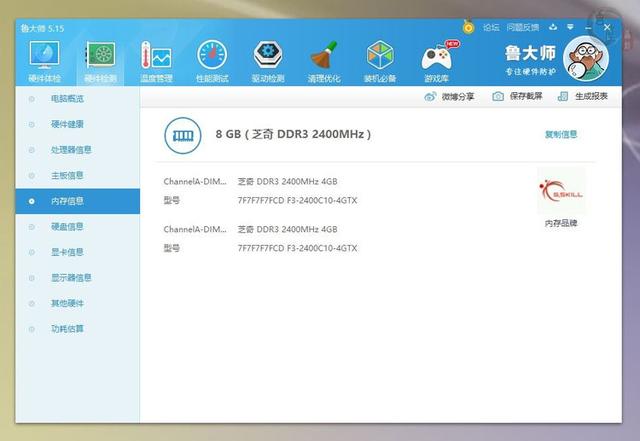Open 性能测试 performance test gauge icon
This screenshot has width=640, height=441.
tap(212, 54)
